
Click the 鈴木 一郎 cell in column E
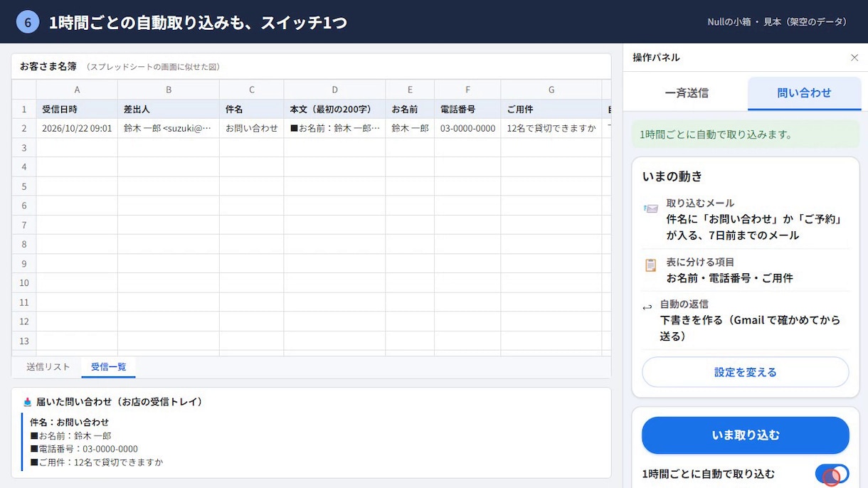pyautogui.click(x=410, y=129)
